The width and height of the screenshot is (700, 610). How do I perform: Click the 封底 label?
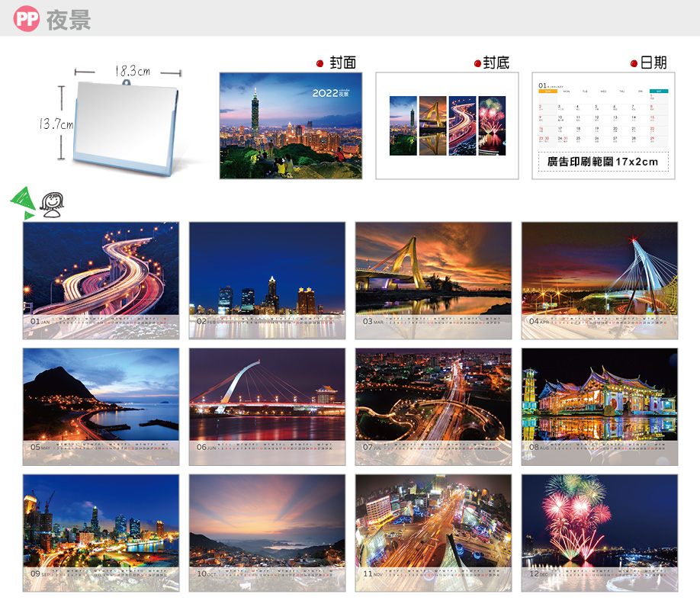(x=496, y=63)
